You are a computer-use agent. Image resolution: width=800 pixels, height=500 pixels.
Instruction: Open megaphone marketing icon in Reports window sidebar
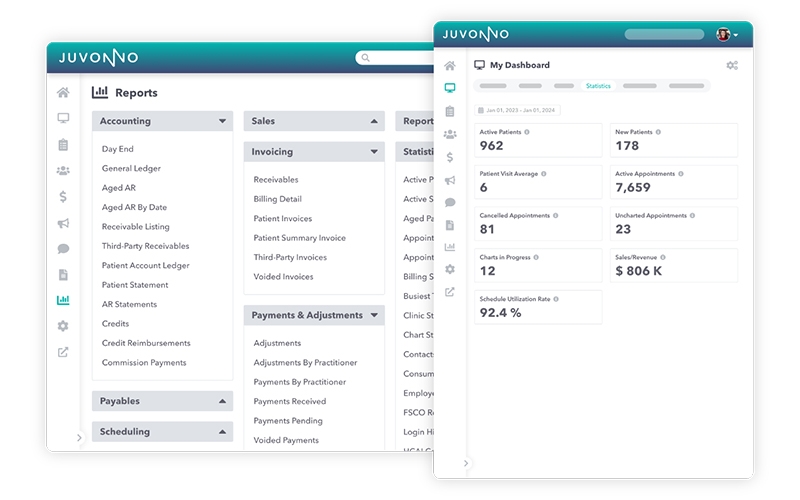63,223
